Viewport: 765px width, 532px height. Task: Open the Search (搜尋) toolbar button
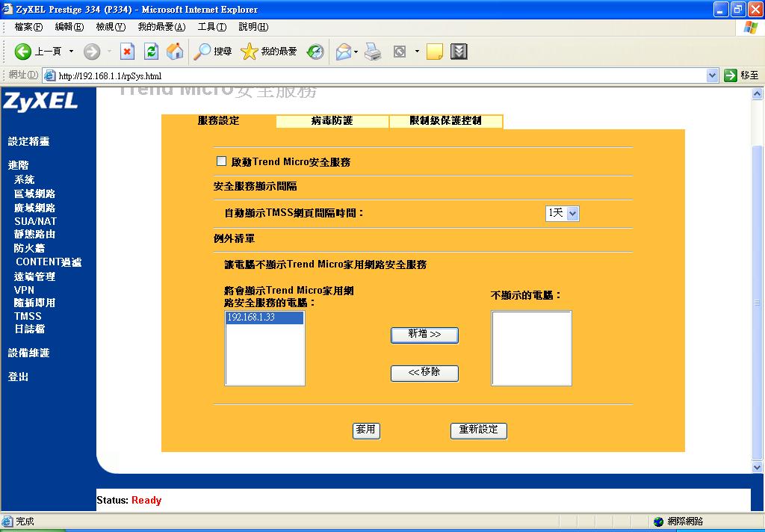tap(213, 52)
